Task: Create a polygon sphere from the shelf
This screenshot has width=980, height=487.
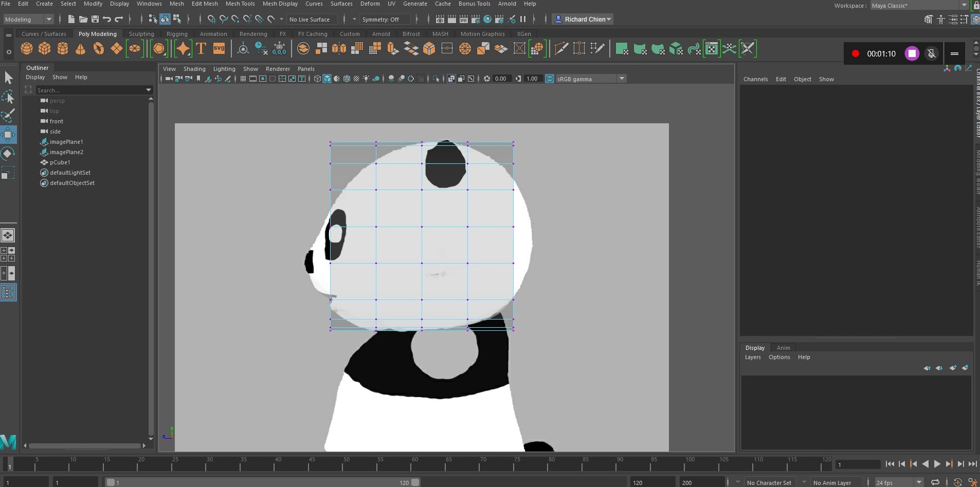Action: 27,49
